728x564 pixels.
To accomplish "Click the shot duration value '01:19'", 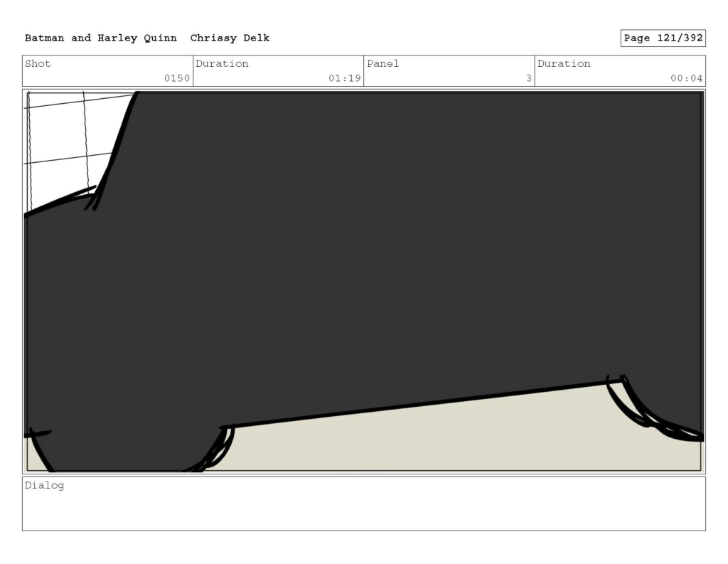I will point(345,78).
